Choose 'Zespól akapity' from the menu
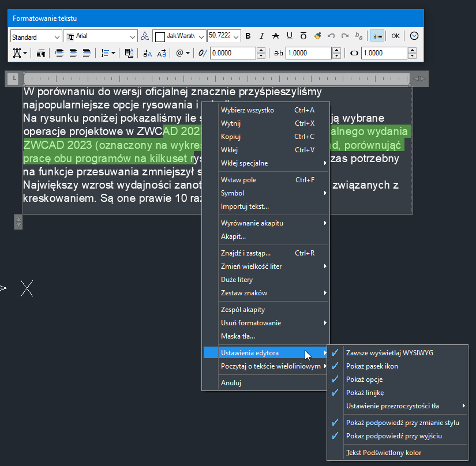 (x=266, y=310)
